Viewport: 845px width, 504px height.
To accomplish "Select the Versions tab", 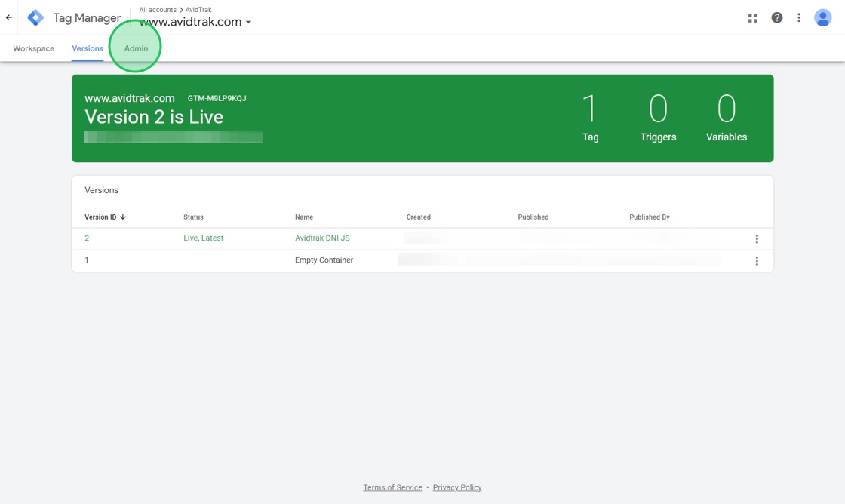I will pos(88,48).
